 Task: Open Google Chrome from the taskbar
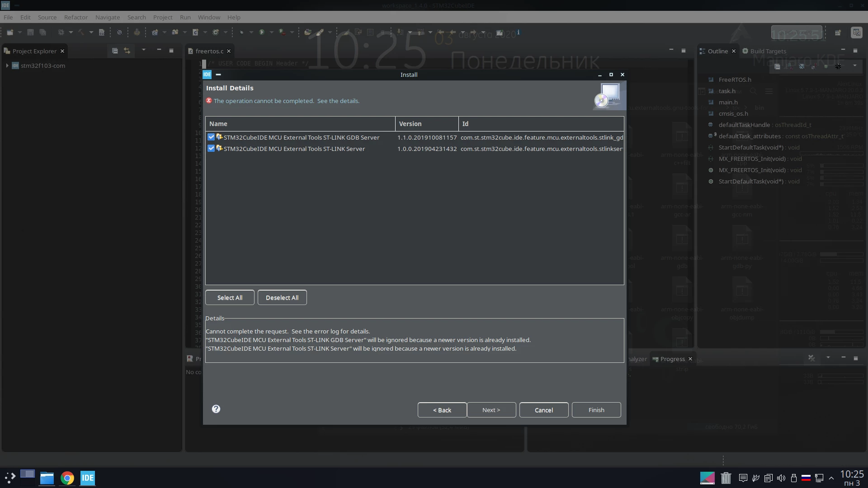pyautogui.click(x=67, y=478)
